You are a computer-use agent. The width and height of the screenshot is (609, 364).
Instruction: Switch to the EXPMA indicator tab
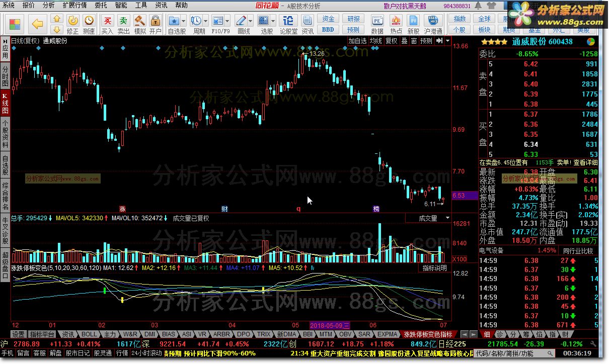tap(388, 334)
